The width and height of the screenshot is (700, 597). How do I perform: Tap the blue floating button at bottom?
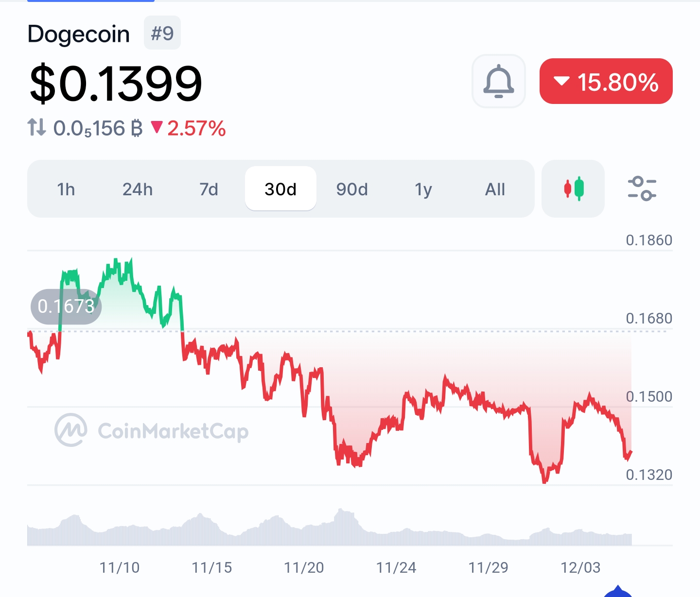click(617, 592)
